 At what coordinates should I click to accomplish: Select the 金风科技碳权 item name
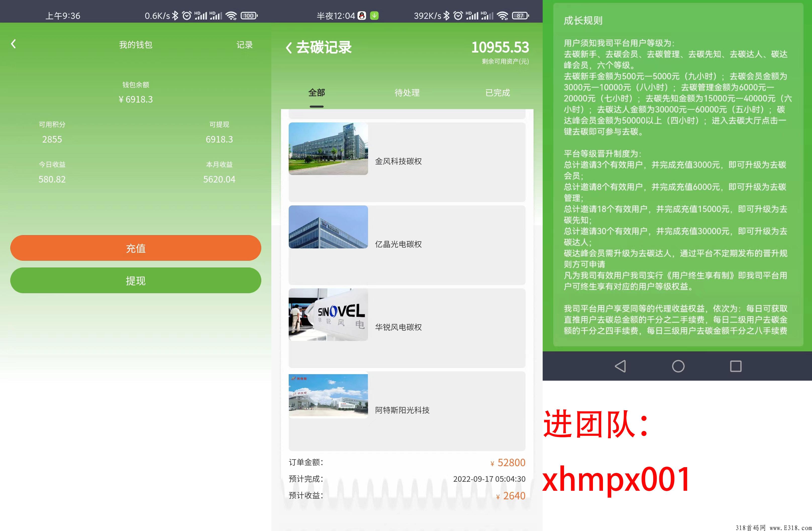point(398,161)
